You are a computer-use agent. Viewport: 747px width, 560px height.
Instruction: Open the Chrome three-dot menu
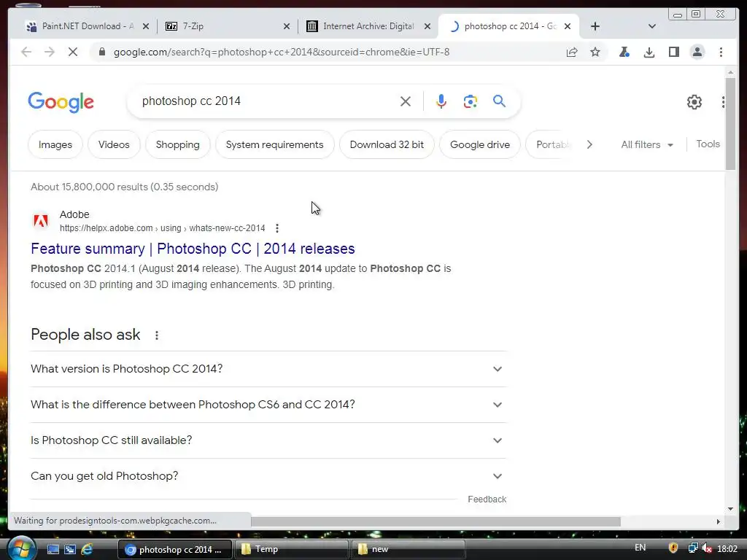pos(721,52)
